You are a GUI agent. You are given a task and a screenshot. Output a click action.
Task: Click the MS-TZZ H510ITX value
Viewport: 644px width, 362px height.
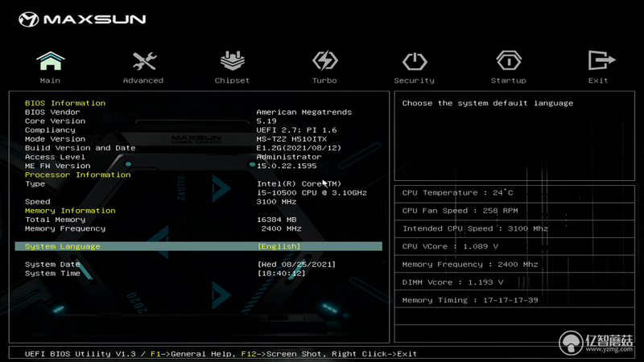291,139
